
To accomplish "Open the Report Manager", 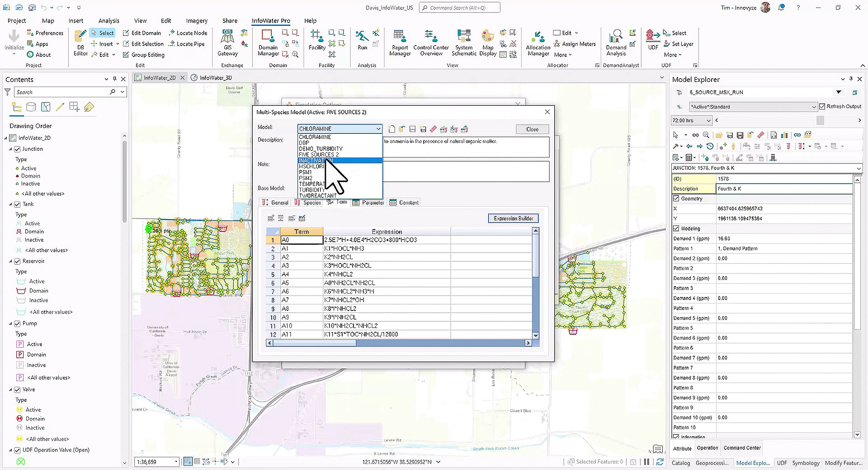I will 400,43.
